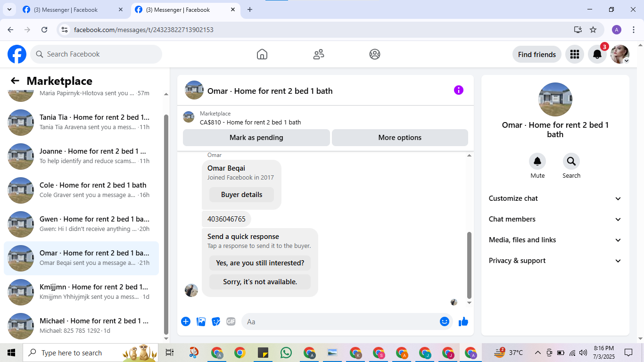644x362 pixels.
Task: Search in conversation magnifier icon
Action: (x=571, y=162)
